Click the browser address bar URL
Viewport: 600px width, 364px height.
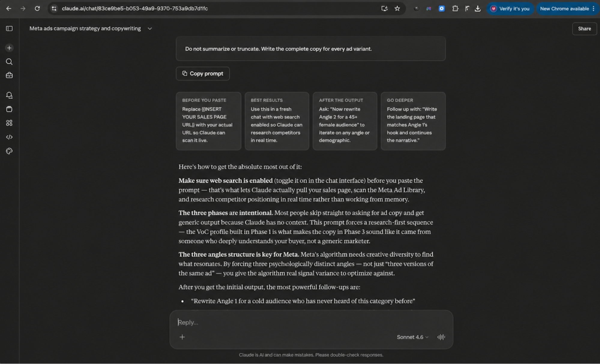135,8
